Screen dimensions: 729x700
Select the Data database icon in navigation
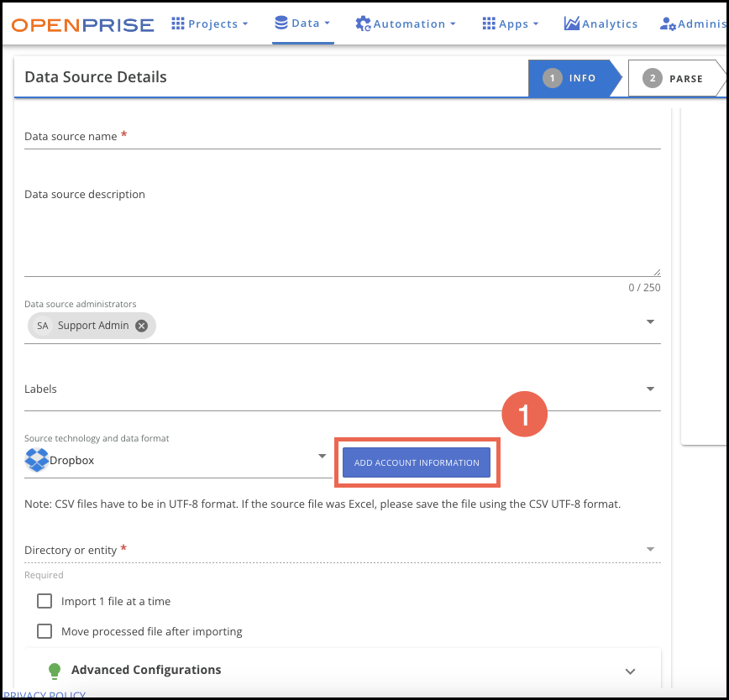pos(281,24)
